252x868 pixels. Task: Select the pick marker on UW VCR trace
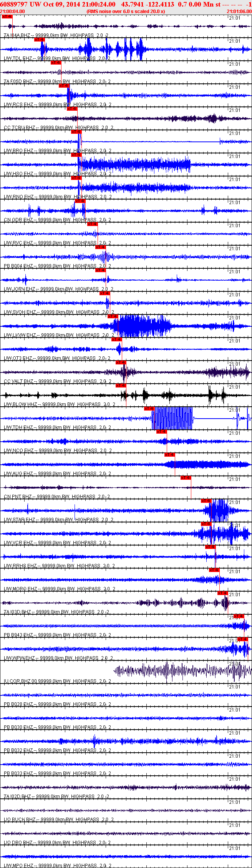tap(206, 524)
